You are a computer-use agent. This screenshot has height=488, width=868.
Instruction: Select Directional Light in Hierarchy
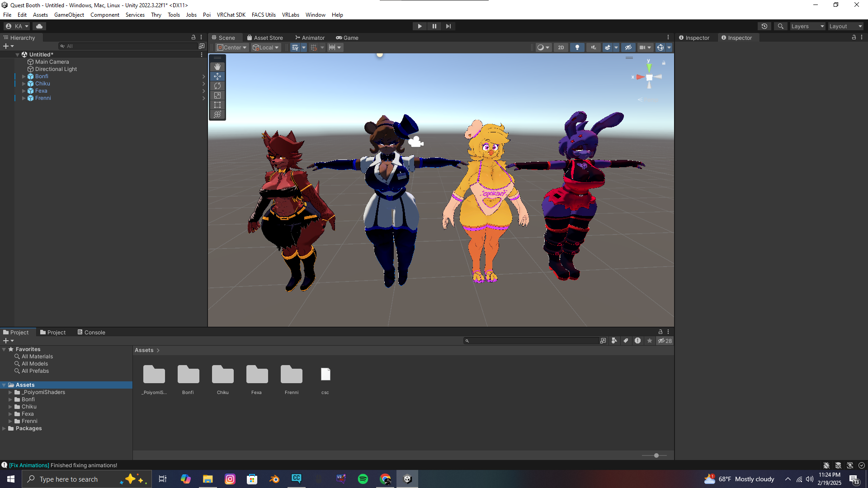[56, 69]
